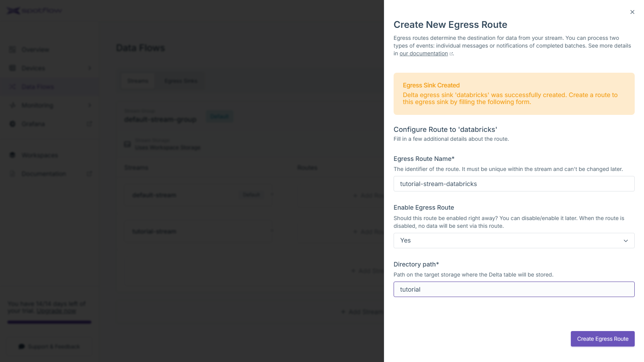
Task: Click the Egress Route Name input field
Action: 514,184
